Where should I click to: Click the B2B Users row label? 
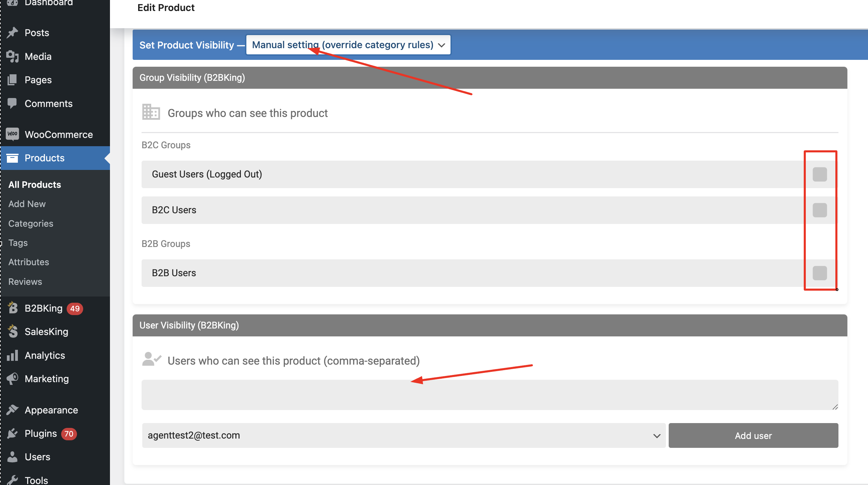pyautogui.click(x=174, y=273)
